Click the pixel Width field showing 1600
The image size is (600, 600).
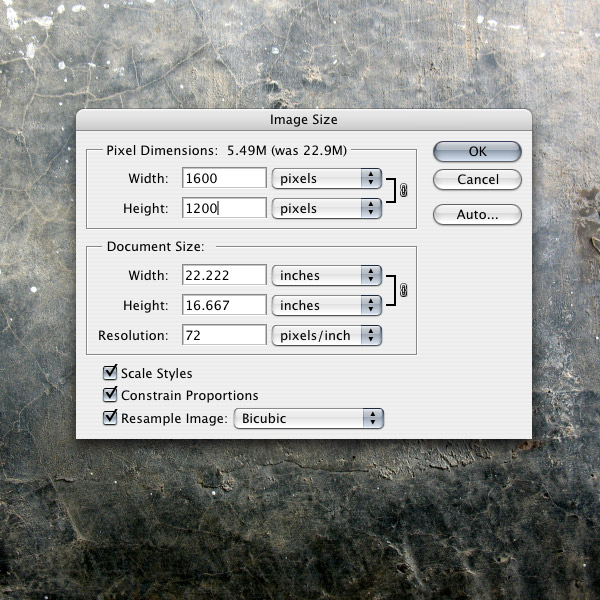(224, 178)
